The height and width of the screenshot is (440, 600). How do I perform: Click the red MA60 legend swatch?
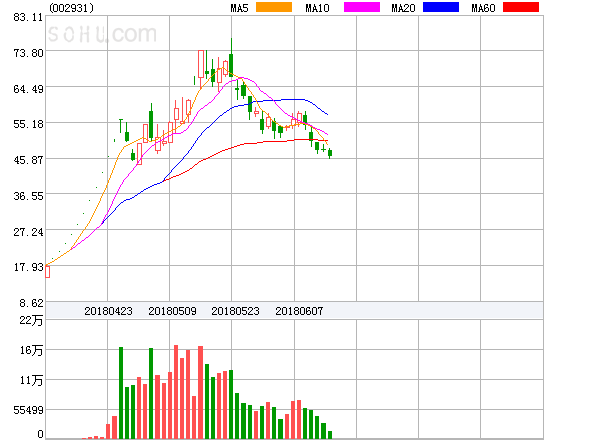point(521,7)
